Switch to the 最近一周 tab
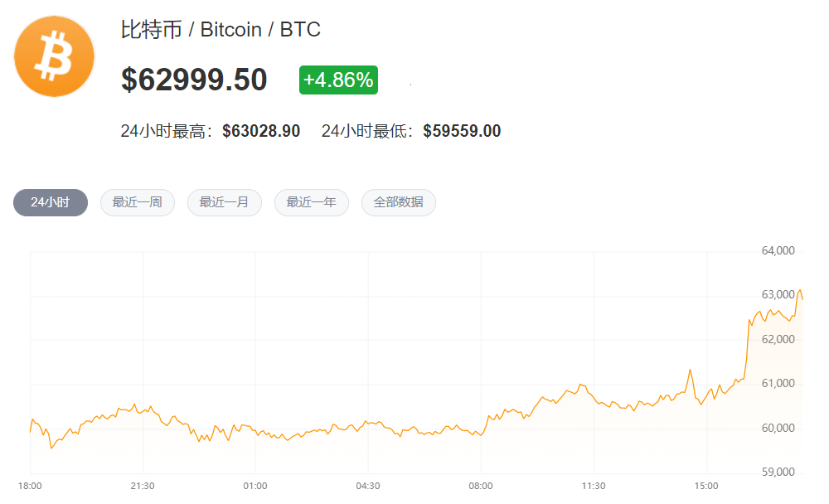 [138, 202]
